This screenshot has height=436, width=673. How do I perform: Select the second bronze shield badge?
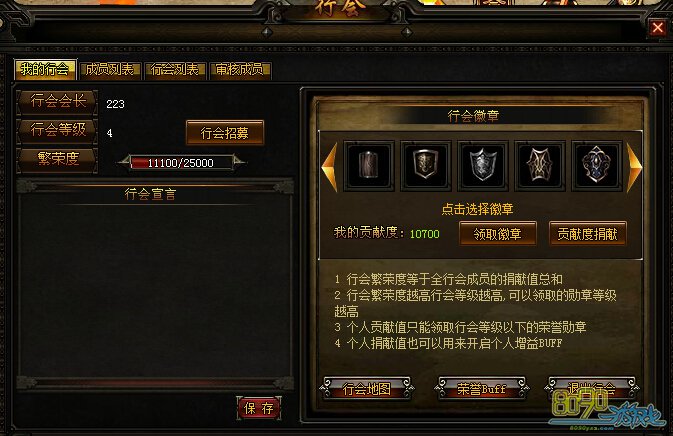[425, 165]
